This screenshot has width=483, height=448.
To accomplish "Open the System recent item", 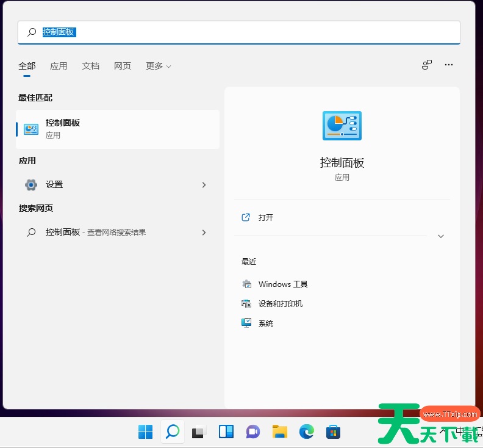I will [x=265, y=323].
